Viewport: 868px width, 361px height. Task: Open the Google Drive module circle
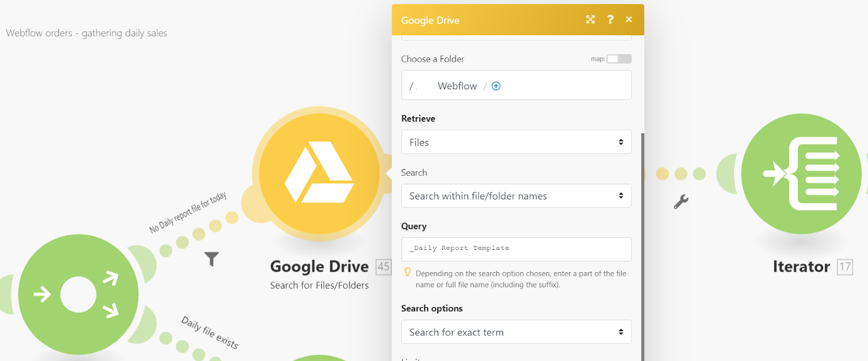click(x=320, y=174)
